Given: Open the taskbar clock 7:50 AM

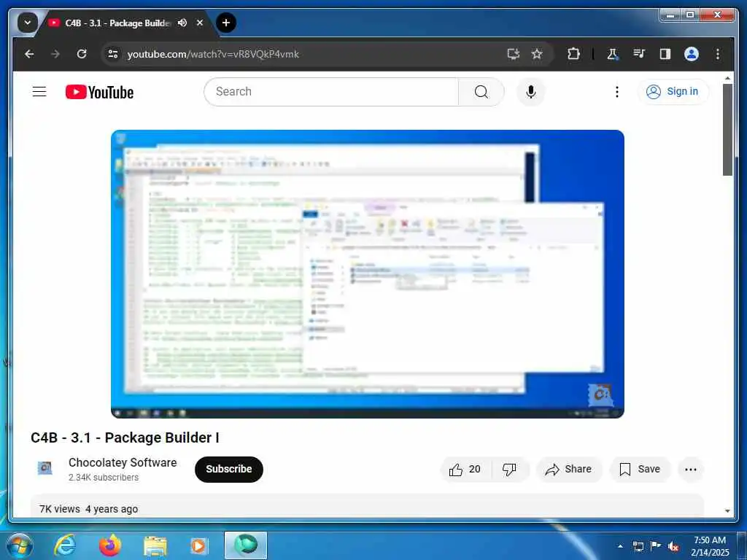Looking at the screenshot, I should (x=710, y=546).
